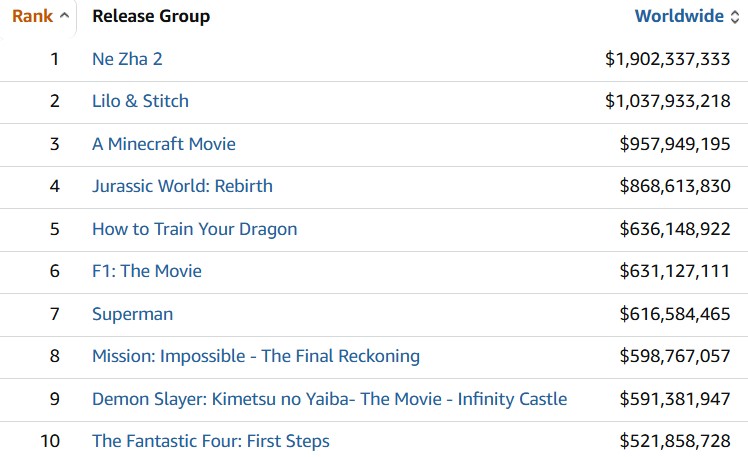Sort table by Rank column header

coord(32,16)
